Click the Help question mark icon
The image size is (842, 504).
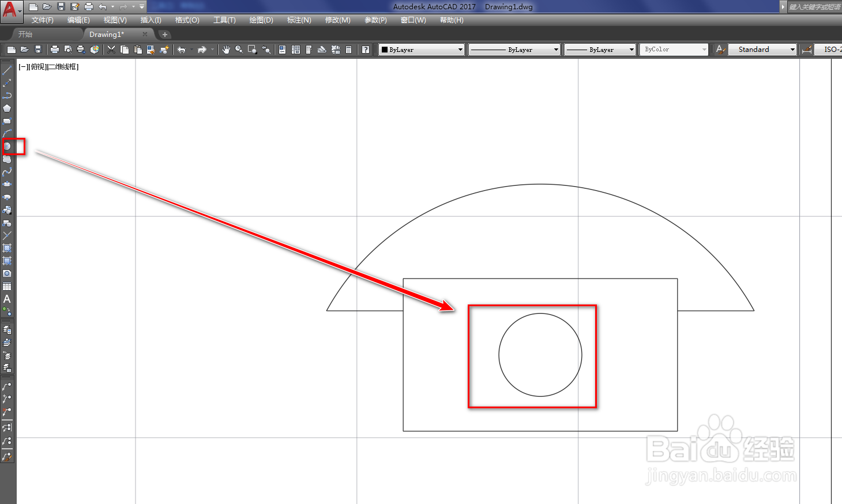click(366, 50)
